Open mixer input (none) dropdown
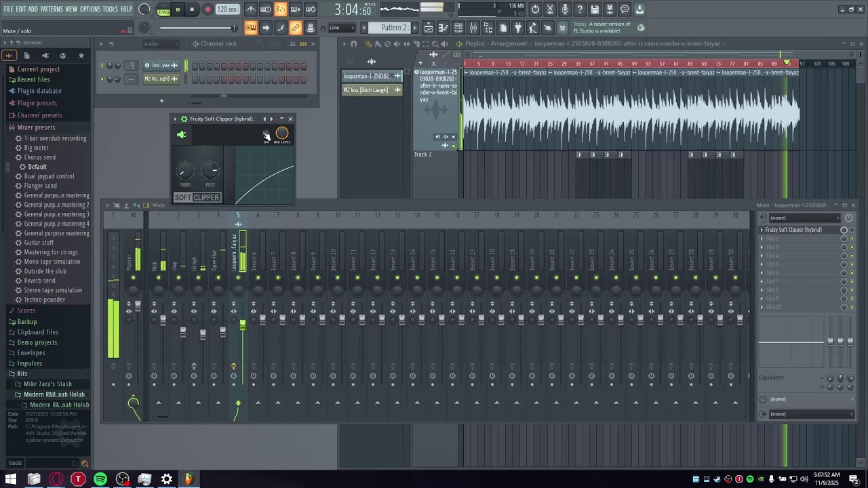Viewport: 868px width, 488px height. (x=804, y=218)
